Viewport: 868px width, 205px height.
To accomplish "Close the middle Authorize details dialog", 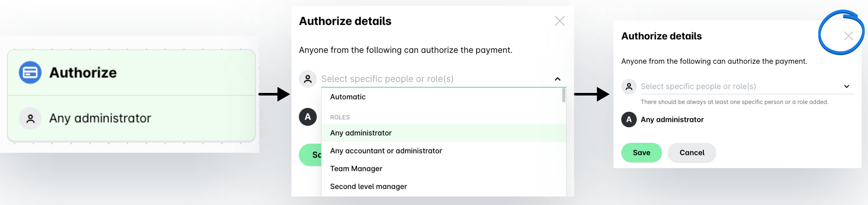I will 560,21.
